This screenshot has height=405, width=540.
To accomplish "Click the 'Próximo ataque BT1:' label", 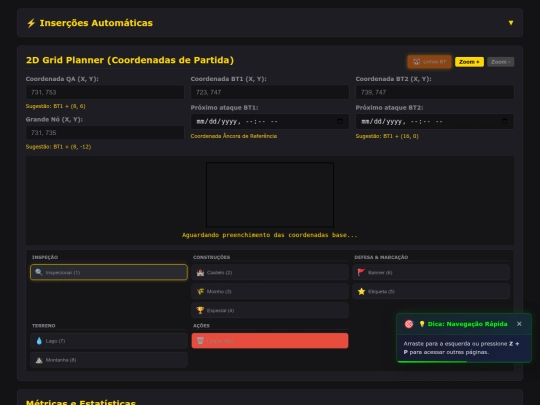I will point(225,107).
